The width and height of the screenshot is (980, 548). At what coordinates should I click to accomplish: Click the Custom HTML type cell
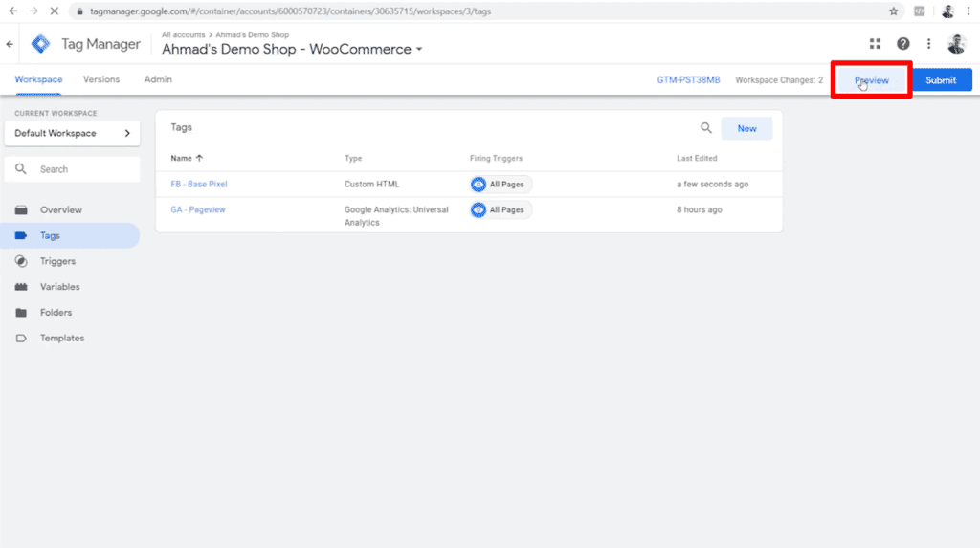[372, 185]
